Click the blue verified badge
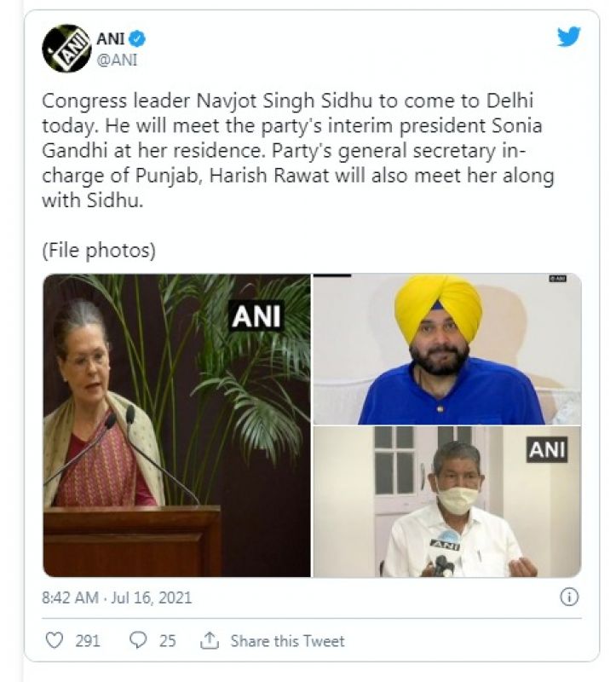 pos(138,38)
